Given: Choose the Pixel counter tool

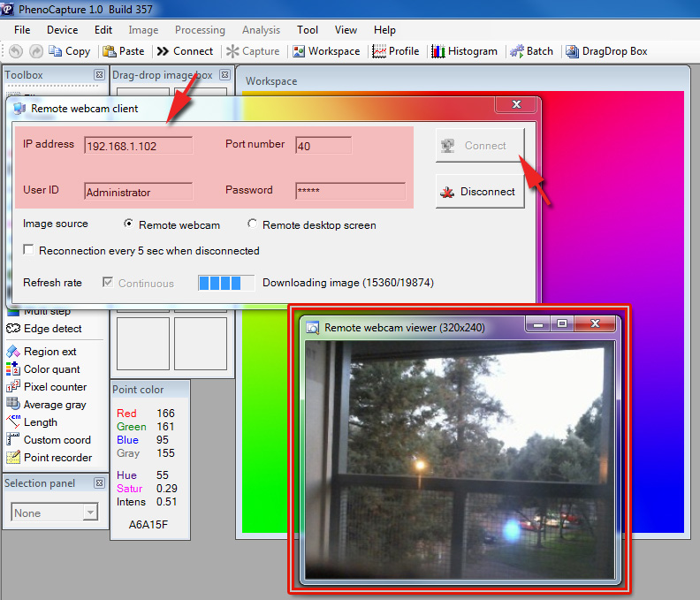Looking at the screenshot, I should pos(55,387).
